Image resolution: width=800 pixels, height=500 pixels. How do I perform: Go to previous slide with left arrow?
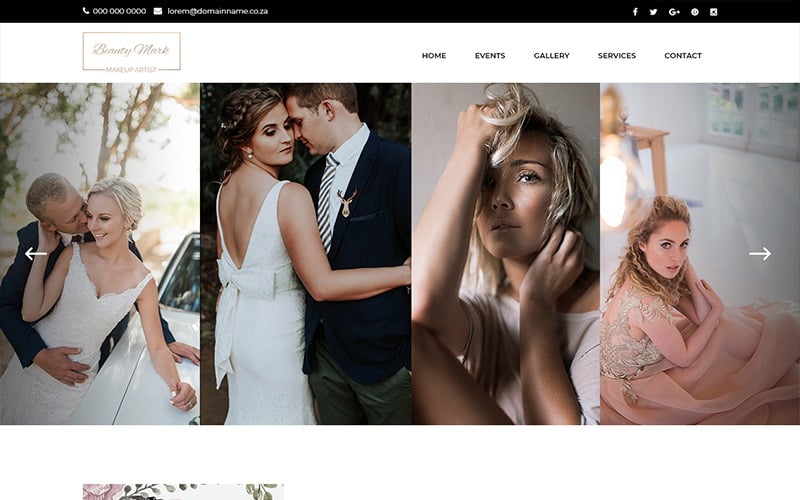pyautogui.click(x=36, y=254)
